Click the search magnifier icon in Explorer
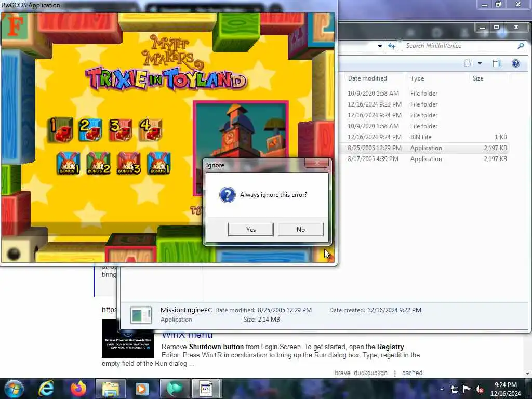This screenshot has height=399, width=532. (x=521, y=46)
